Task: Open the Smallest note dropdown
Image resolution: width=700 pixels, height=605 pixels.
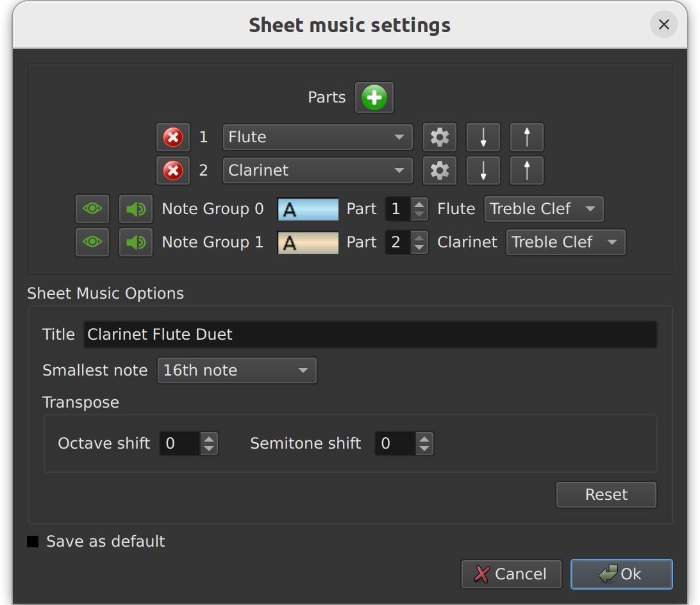Action: pyautogui.click(x=237, y=370)
